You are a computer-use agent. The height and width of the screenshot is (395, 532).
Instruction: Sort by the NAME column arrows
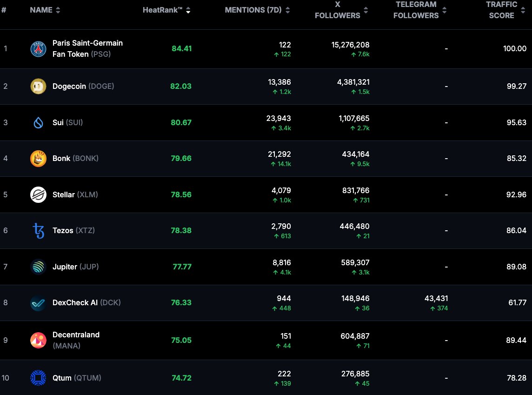coord(58,10)
